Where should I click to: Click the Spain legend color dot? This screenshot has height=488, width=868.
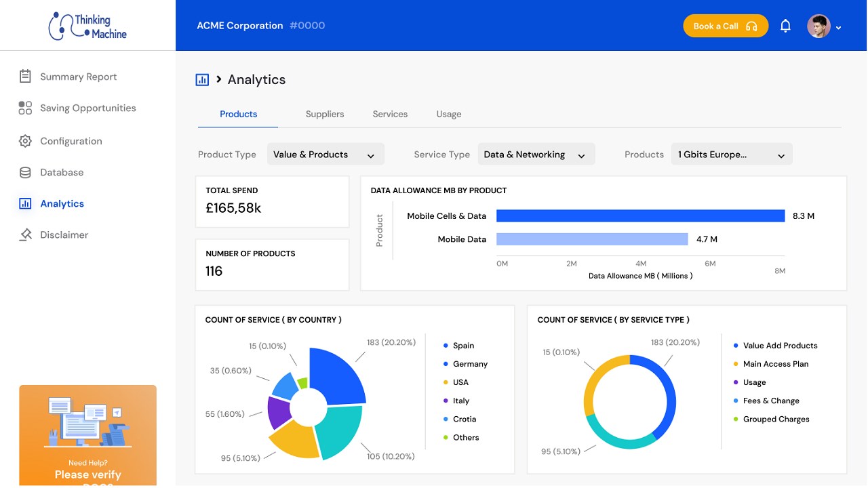pyautogui.click(x=446, y=346)
